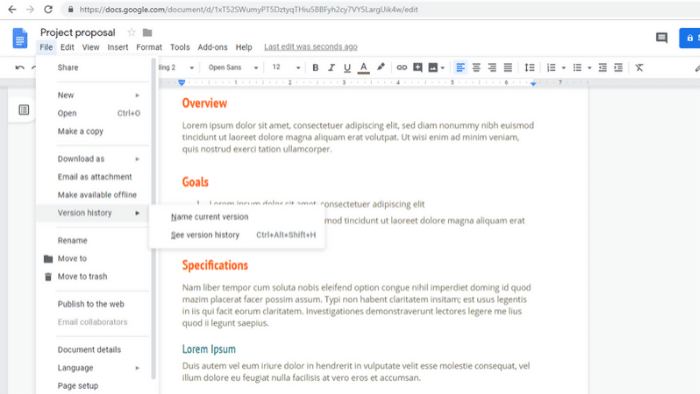Viewport: 700px width, 394px height.
Task: Add a comment using the toolbar icon
Action: tap(417, 68)
